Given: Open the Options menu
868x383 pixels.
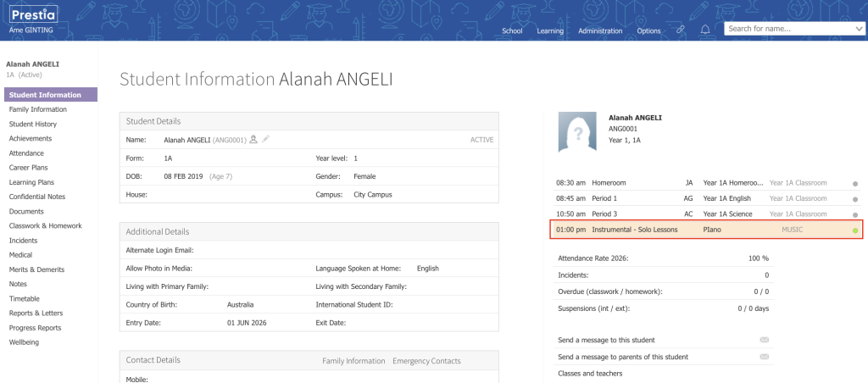Looking at the screenshot, I should [648, 31].
